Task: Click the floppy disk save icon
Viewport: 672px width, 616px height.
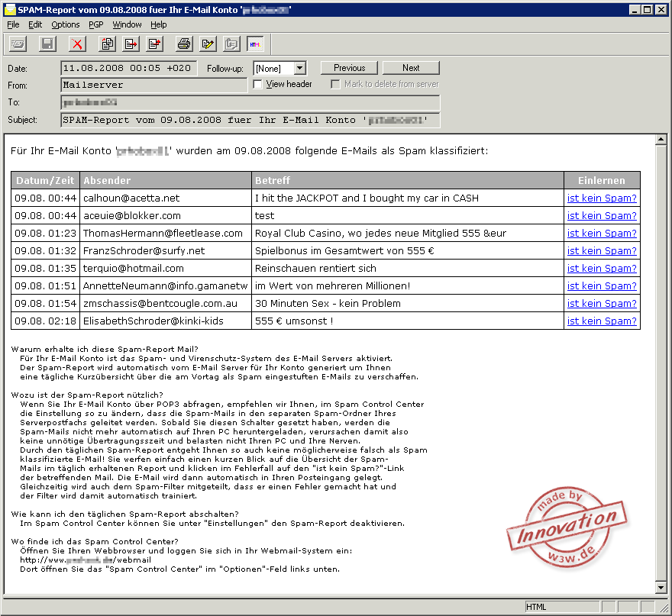Action: (47, 44)
